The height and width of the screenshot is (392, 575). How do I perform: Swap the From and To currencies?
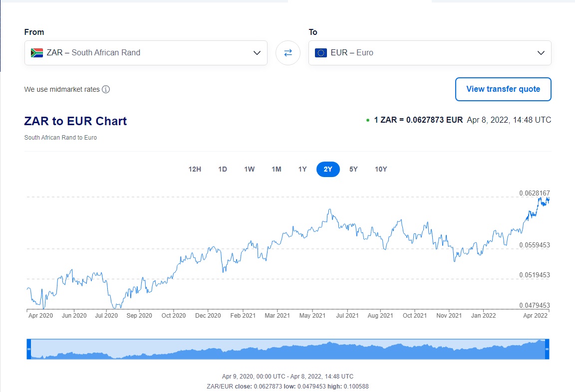click(288, 53)
